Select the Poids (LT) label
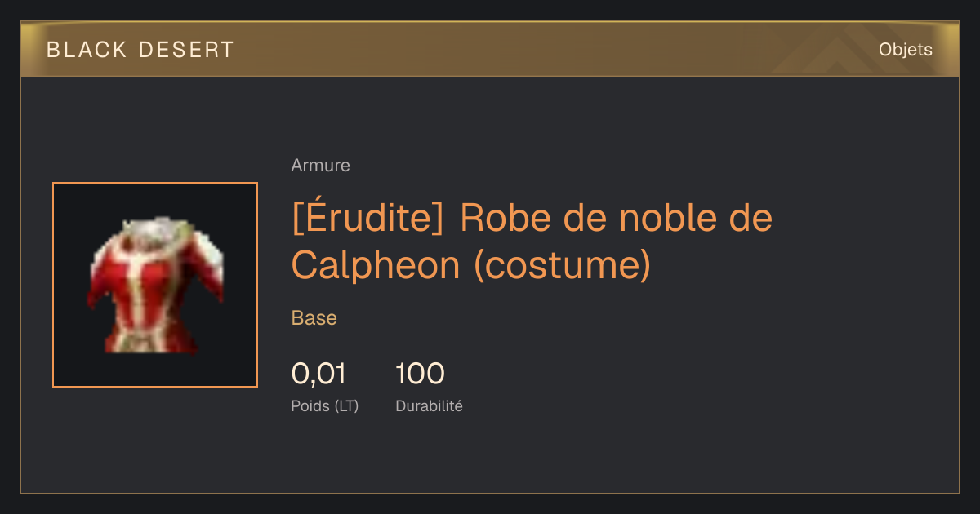 coord(325,405)
